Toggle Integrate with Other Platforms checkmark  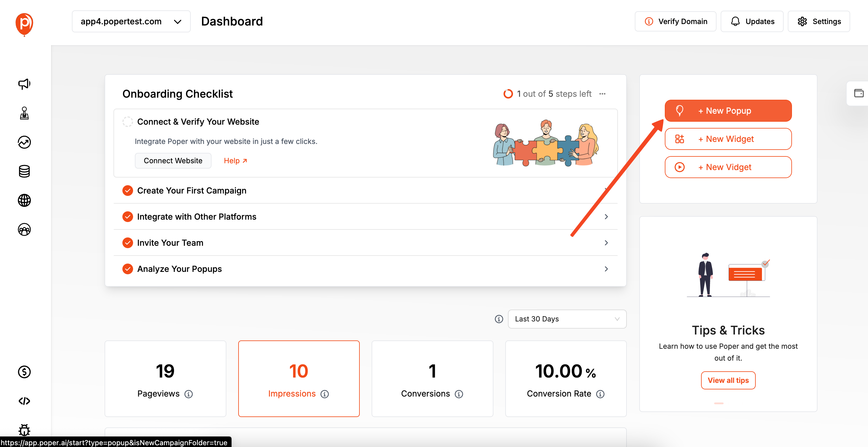pyautogui.click(x=127, y=217)
